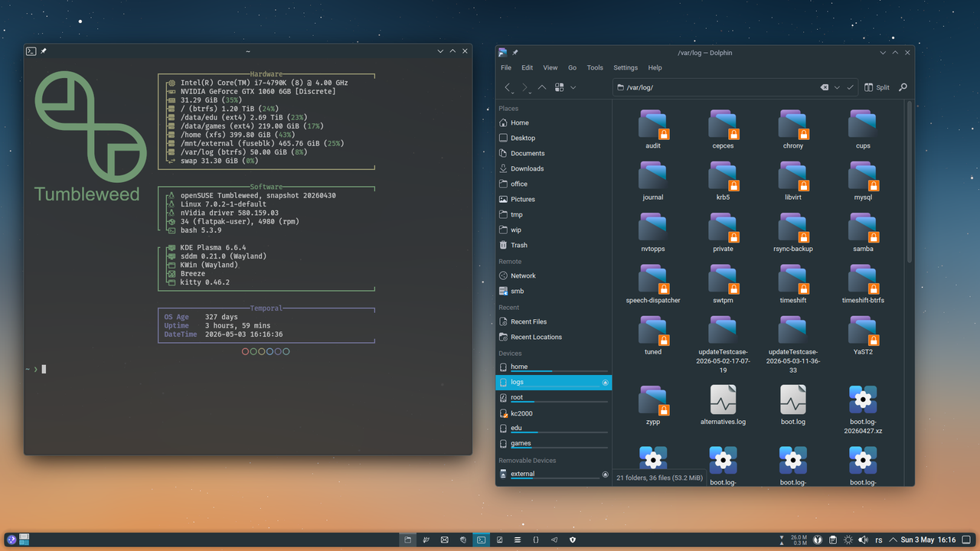Select the boot.log-20260427.xz archive icon

[863, 399]
